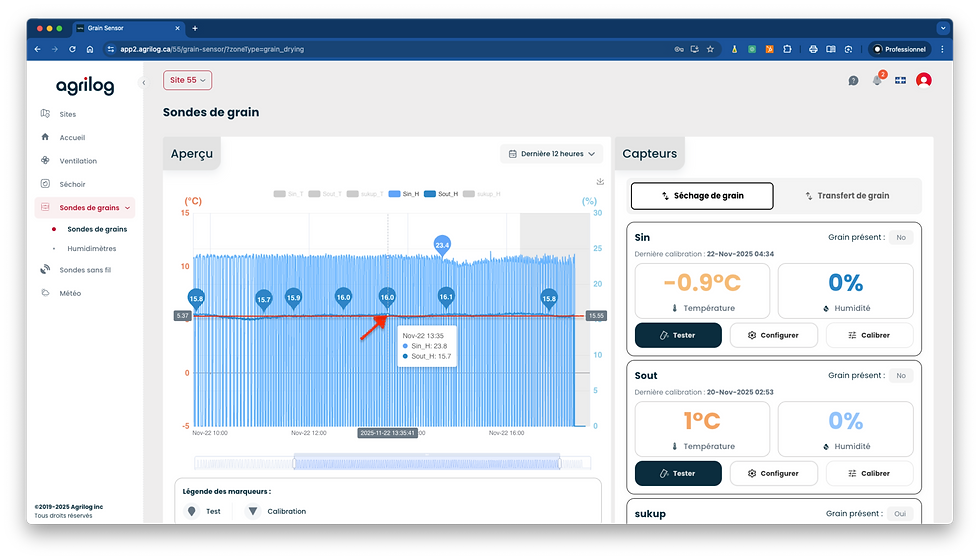Open Chrome three-dot menu
This screenshot has width=980, height=560.
[942, 49]
